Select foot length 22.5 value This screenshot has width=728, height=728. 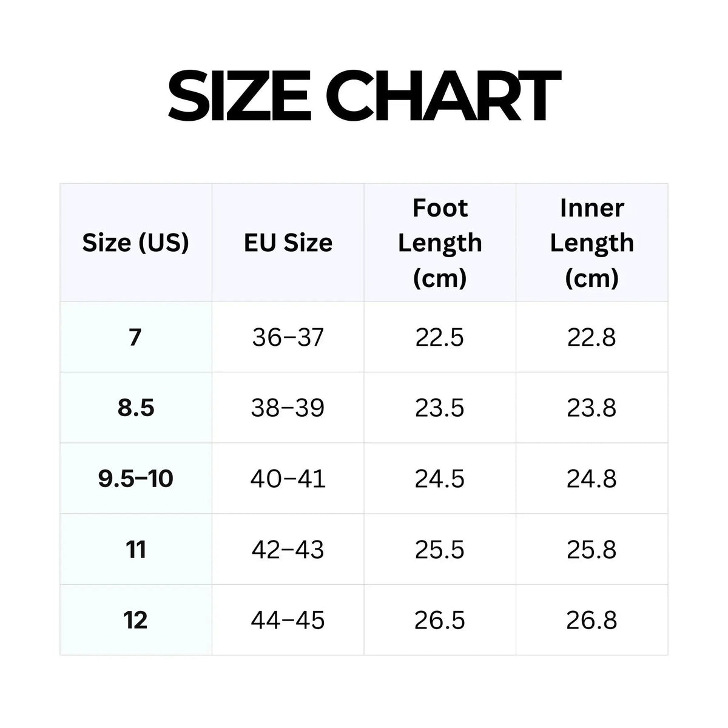(x=440, y=337)
